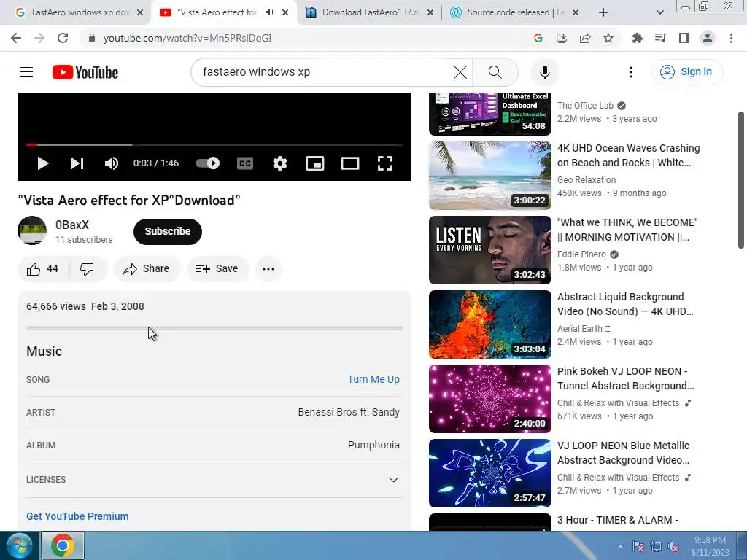Share this page icon in address bar
Viewport: 747px width, 560px height.
click(585, 38)
